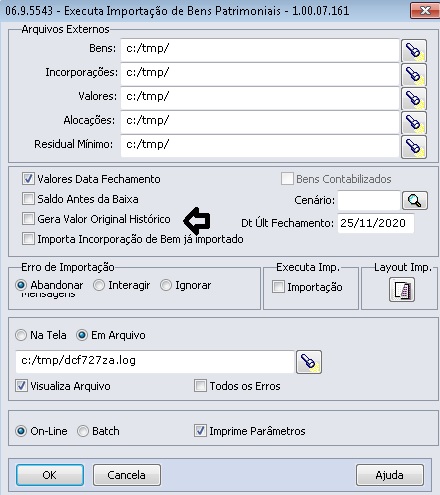440x495 pixels.
Task: Open Ajuda help
Action: pos(390,475)
